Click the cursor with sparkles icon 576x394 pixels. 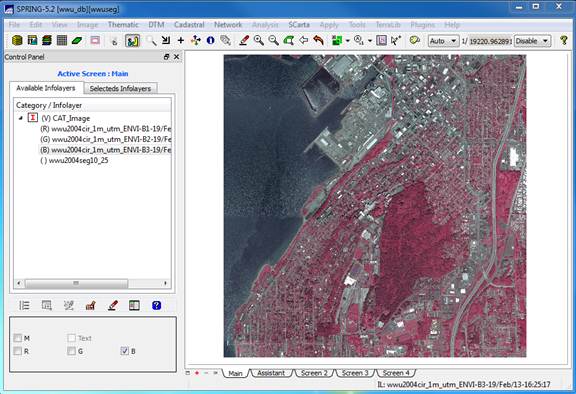point(396,40)
